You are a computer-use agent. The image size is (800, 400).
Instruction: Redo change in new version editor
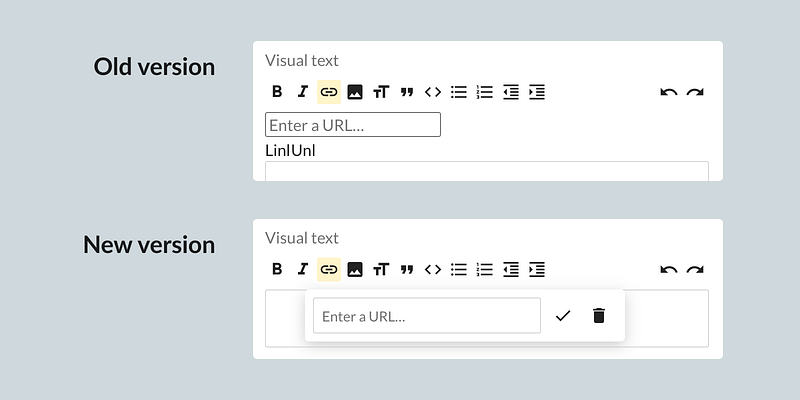(695, 269)
